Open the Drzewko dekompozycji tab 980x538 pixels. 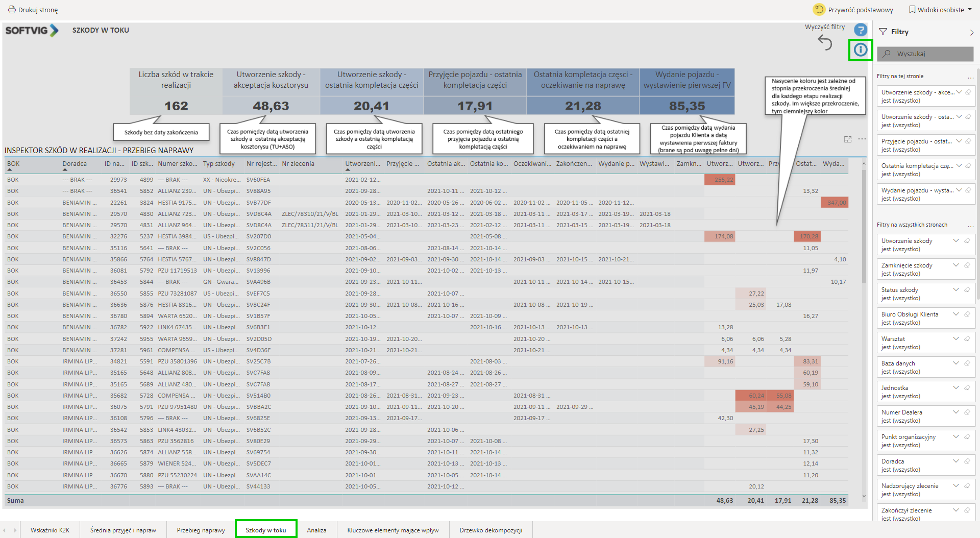coord(491,530)
